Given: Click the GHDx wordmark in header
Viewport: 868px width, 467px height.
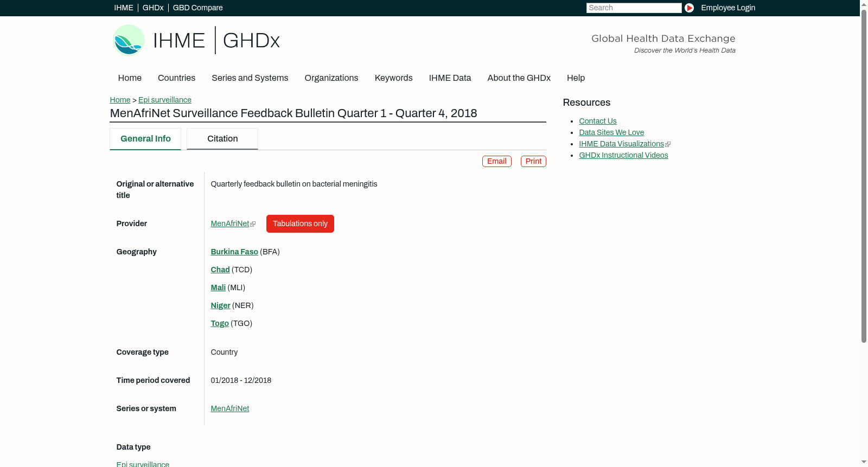Looking at the screenshot, I should click(x=251, y=40).
